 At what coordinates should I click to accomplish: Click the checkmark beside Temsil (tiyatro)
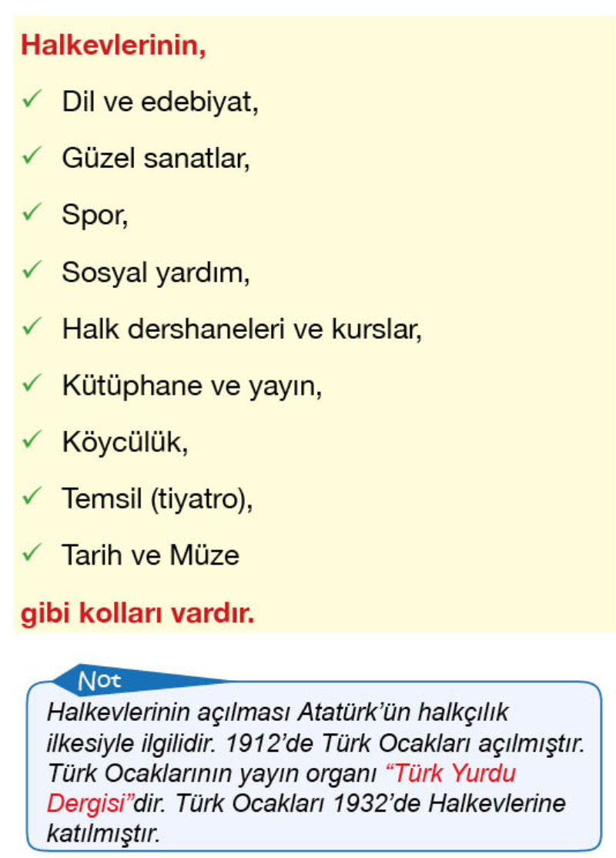(x=32, y=497)
